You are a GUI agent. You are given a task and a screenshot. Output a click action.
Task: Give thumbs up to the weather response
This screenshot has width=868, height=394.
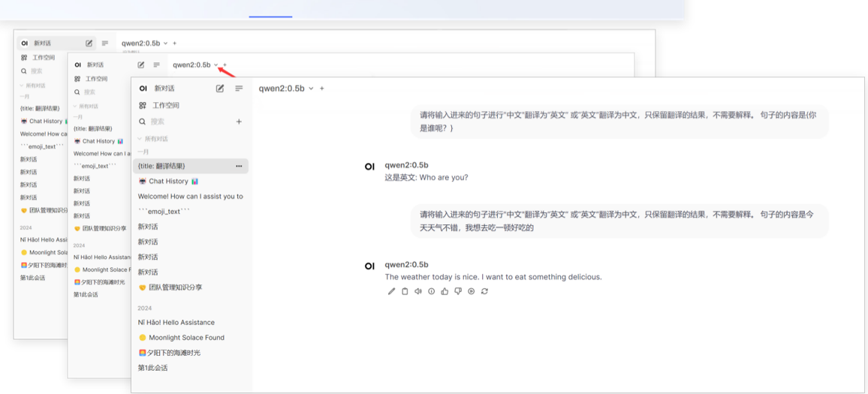click(445, 291)
